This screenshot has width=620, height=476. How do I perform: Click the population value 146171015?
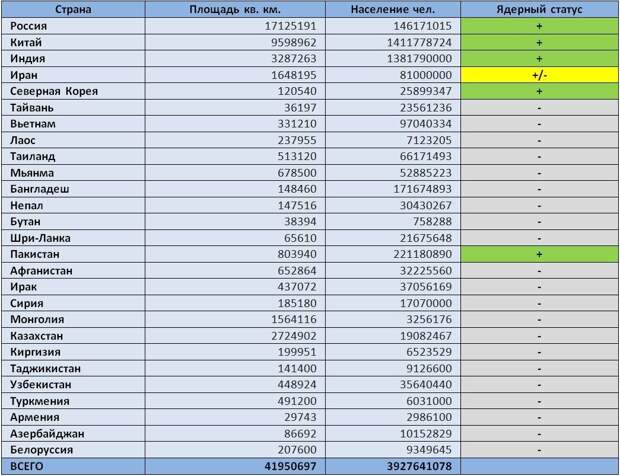pos(422,26)
